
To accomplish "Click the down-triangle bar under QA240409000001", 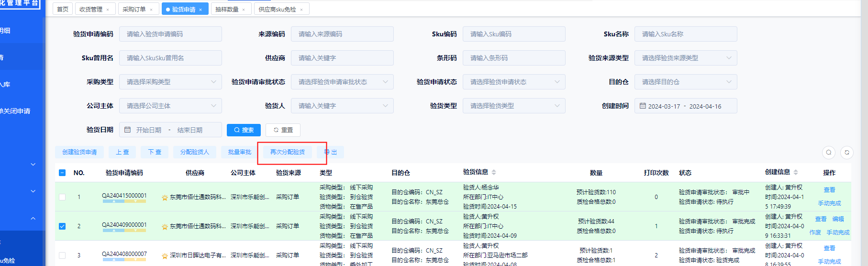I will [135, 231].
